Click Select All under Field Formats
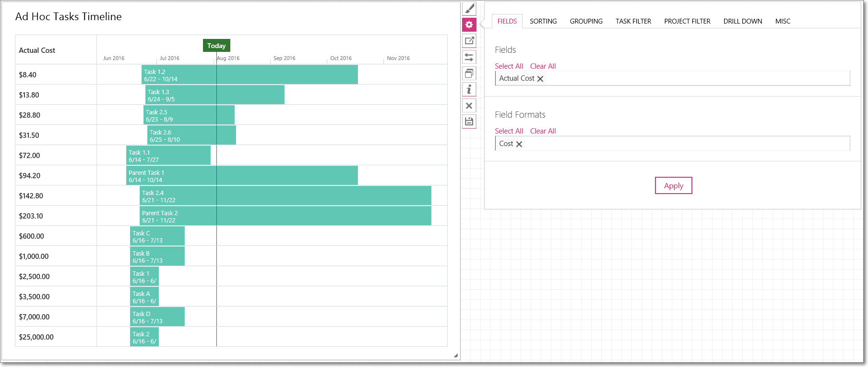The height and width of the screenshot is (367, 868). pyautogui.click(x=509, y=131)
